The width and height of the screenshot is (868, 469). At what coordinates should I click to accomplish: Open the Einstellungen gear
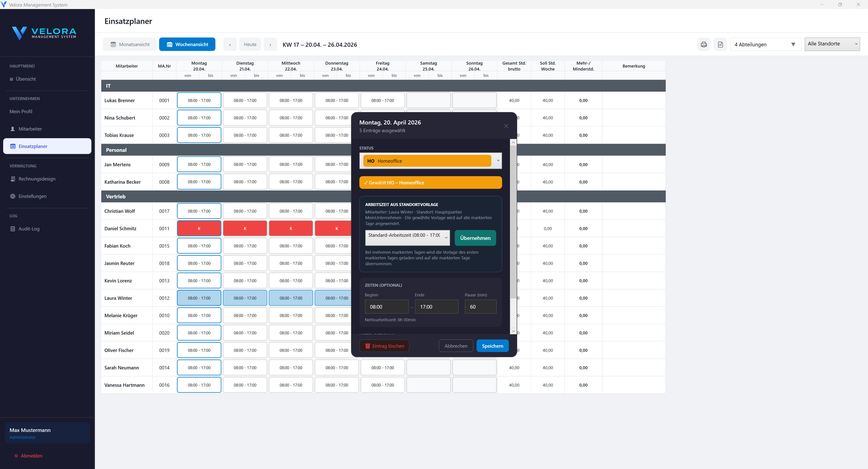tap(32, 196)
